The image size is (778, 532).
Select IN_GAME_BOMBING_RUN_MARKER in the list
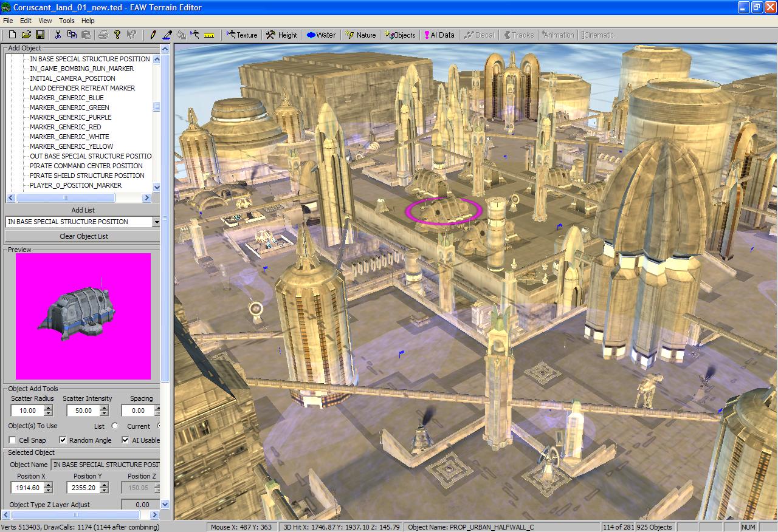point(82,69)
